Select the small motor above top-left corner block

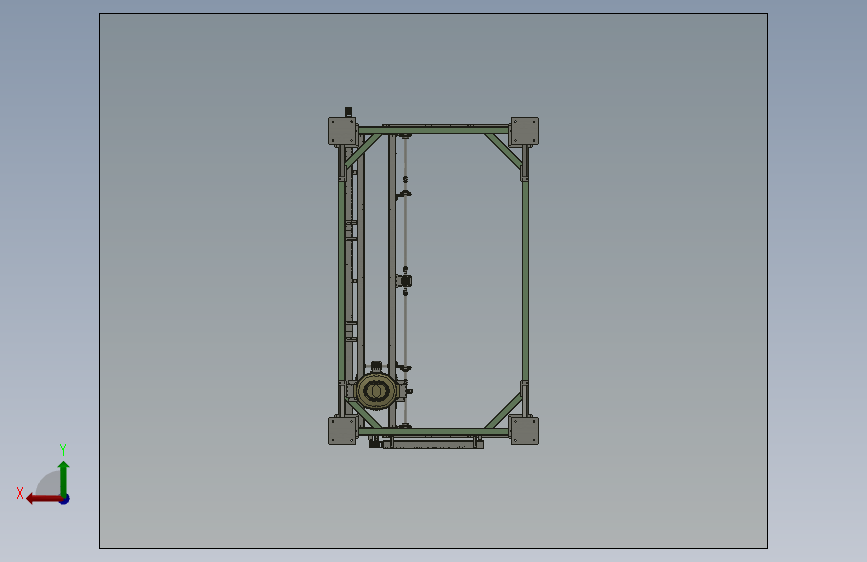point(348,112)
